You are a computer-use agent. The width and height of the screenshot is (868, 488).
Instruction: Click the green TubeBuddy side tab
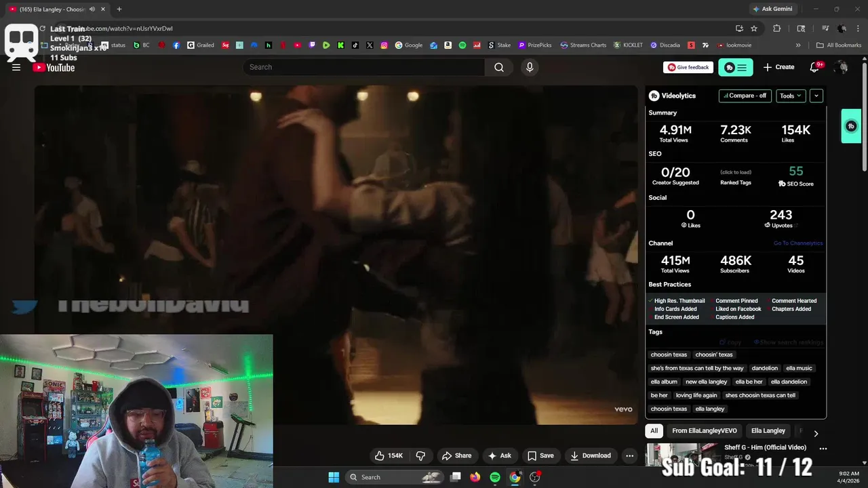click(x=851, y=126)
